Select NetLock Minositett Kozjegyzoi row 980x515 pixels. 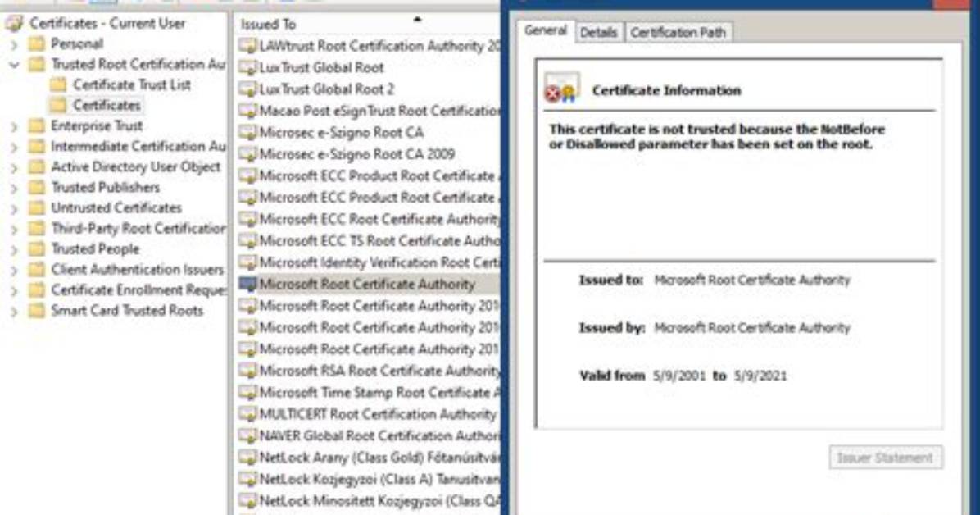click(x=369, y=500)
